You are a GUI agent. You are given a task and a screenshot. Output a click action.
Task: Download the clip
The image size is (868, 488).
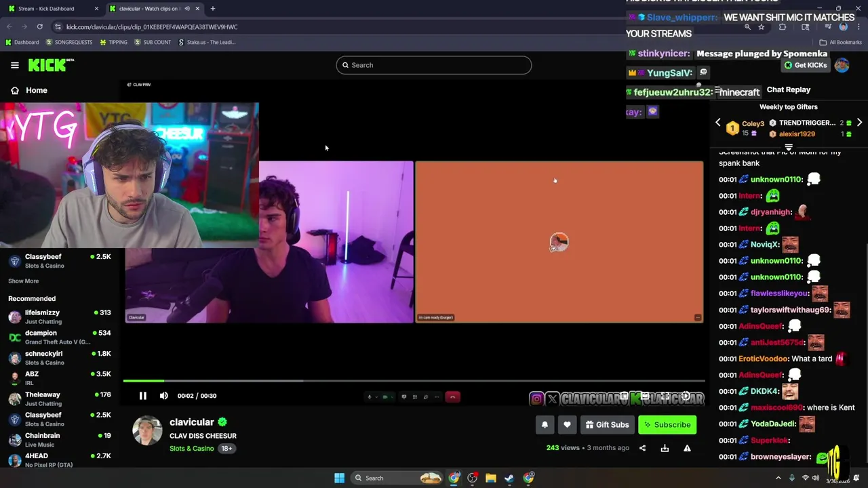665,448
